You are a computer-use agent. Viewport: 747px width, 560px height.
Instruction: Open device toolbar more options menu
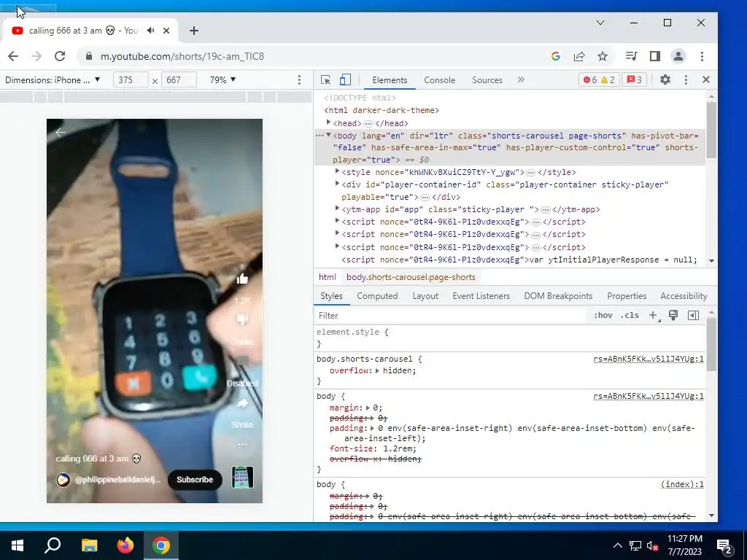click(x=299, y=80)
